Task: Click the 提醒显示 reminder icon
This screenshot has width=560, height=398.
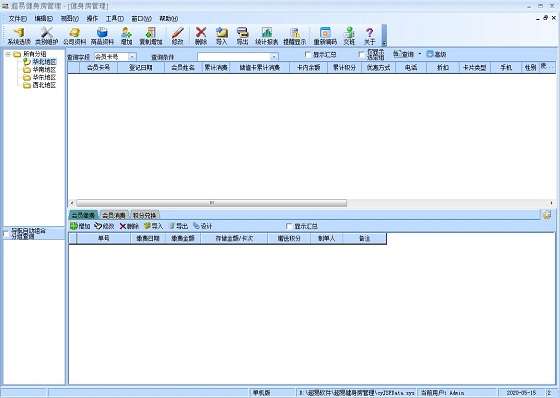Action: (x=295, y=36)
